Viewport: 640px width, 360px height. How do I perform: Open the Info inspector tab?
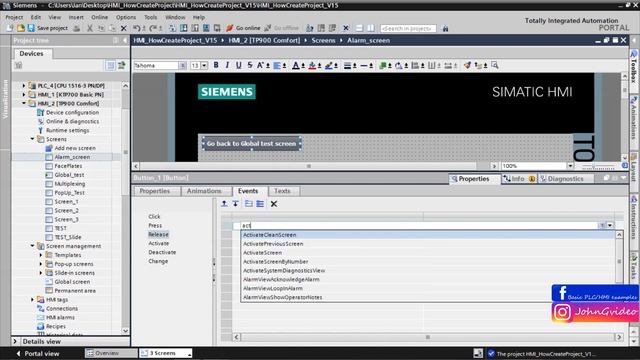[x=518, y=179]
